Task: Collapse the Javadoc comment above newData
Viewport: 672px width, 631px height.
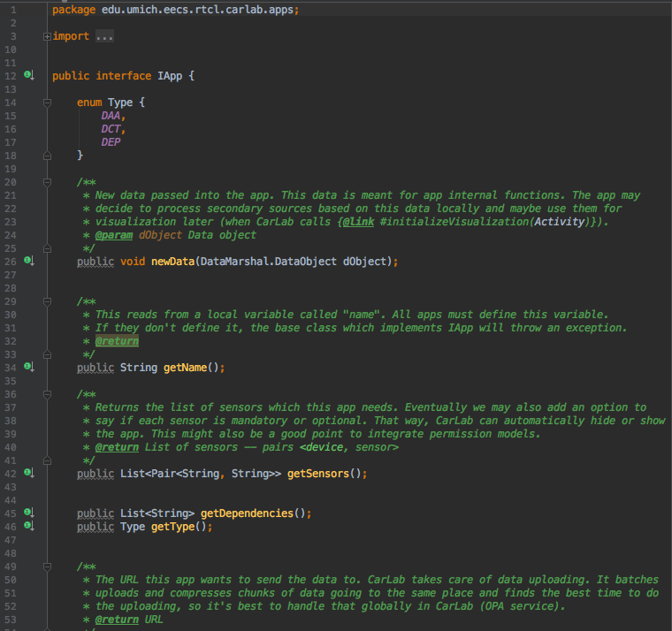Action: (x=47, y=182)
